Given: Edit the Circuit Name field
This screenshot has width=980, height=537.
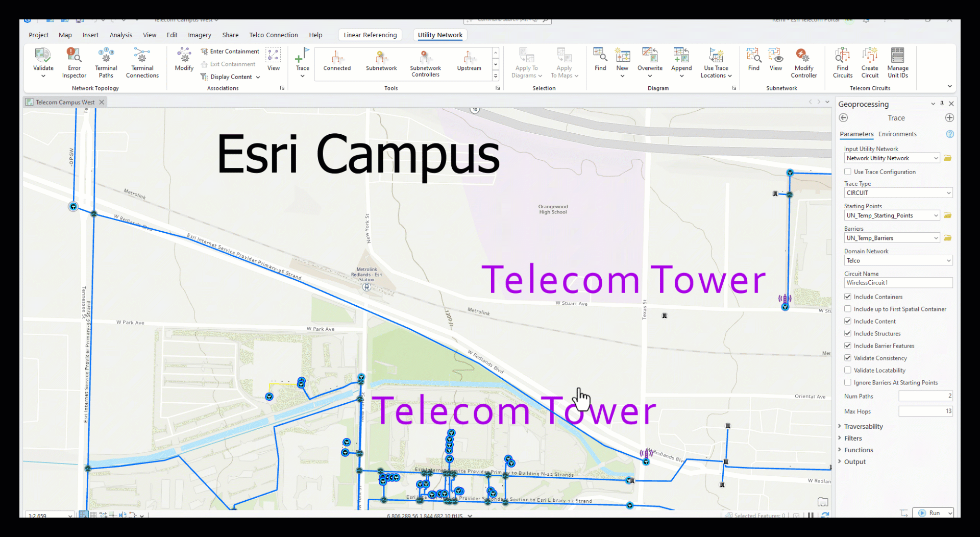Looking at the screenshot, I should click(898, 283).
